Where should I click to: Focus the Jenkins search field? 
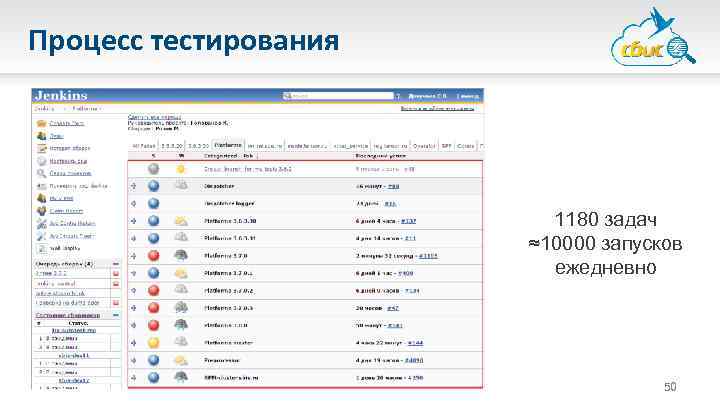[x=338, y=96]
